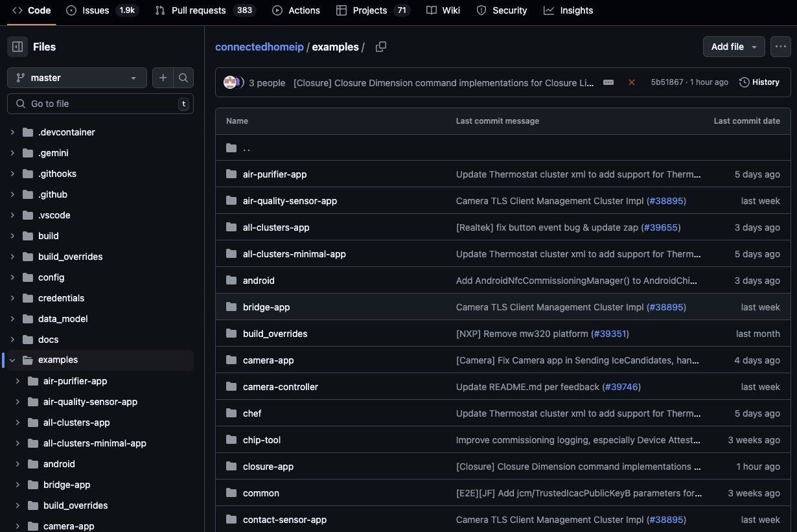797x532 pixels.
Task: Click the search magnifier icon beside branch selector
Action: tap(183, 78)
